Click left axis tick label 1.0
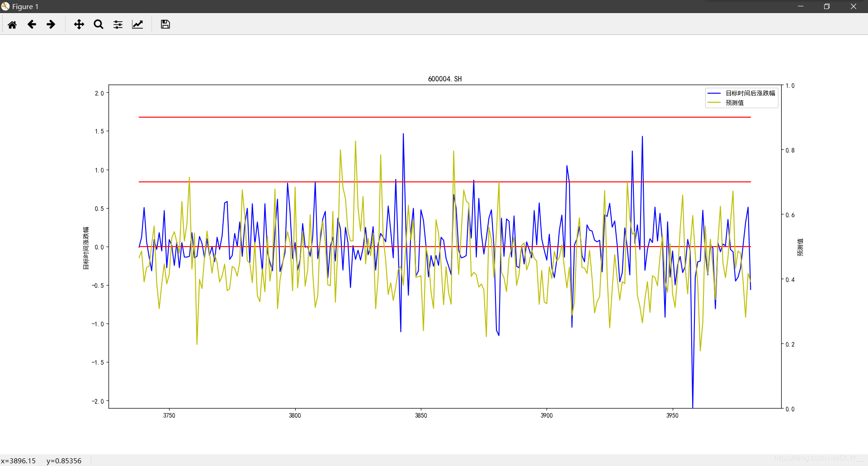 (99, 170)
